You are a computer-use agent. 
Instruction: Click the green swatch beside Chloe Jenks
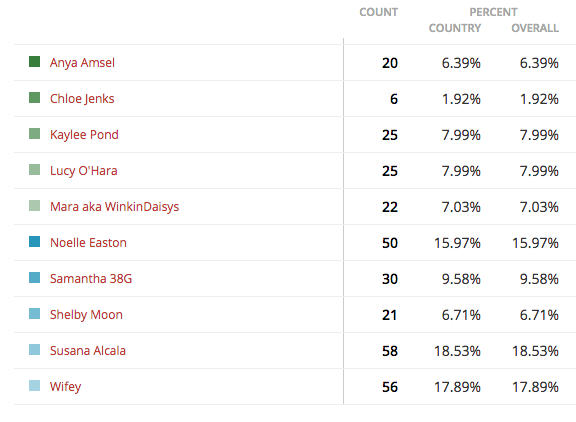pyautogui.click(x=35, y=97)
